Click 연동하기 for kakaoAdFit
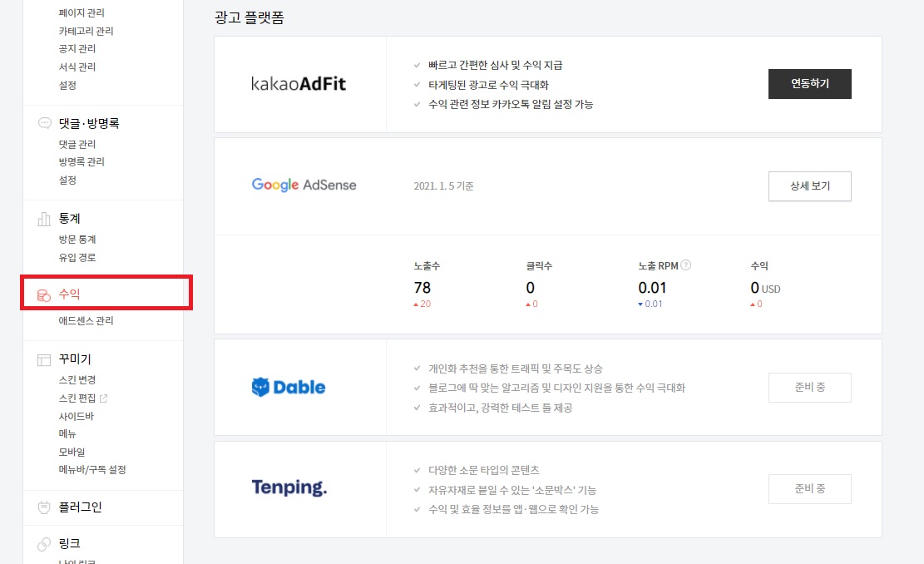This screenshot has height=564, width=924. (x=810, y=84)
